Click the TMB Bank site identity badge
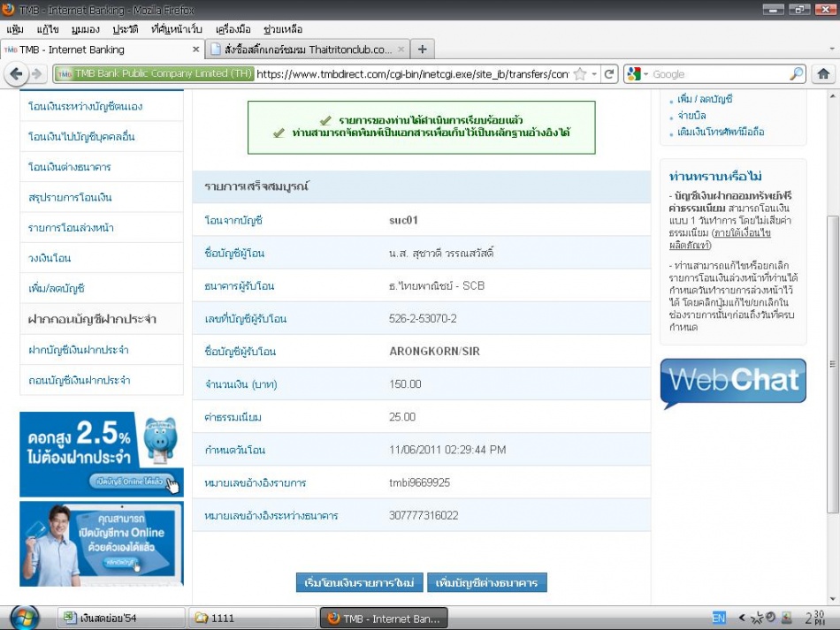This screenshot has height=630, width=840. [154, 74]
